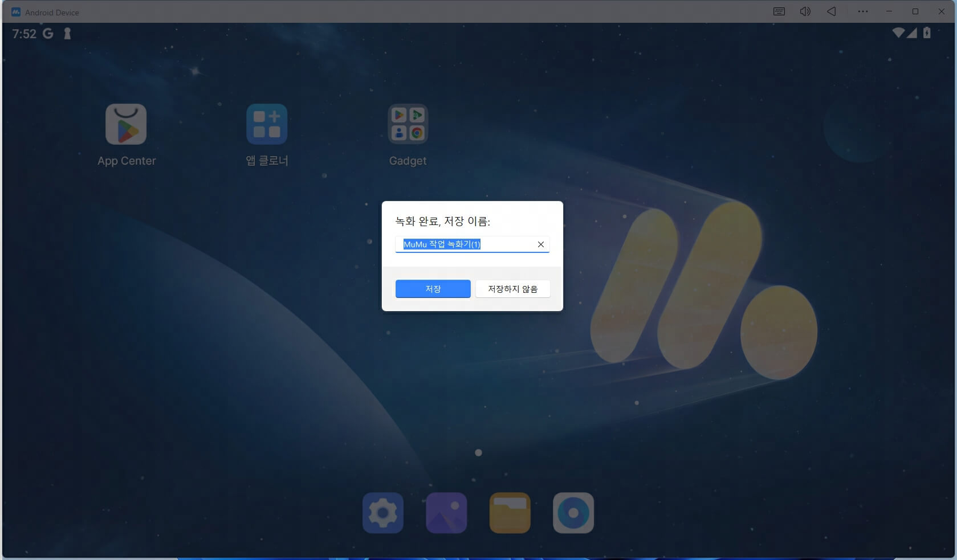
Task: Open the Gallery app in dock
Action: (x=446, y=513)
